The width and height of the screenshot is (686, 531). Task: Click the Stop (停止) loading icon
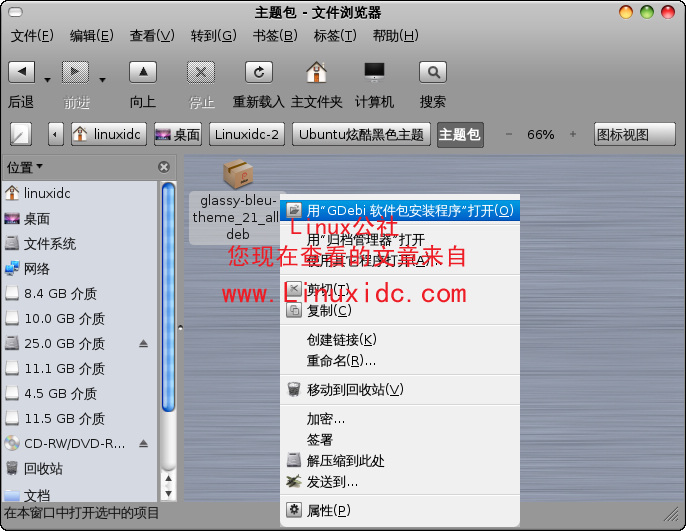pyautogui.click(x=201, y=72)
